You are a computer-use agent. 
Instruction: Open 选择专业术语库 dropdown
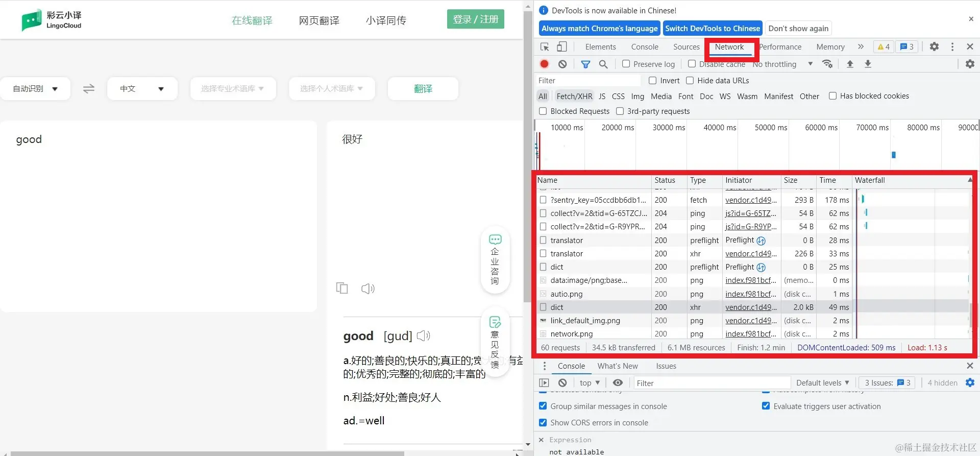point(233,88)
